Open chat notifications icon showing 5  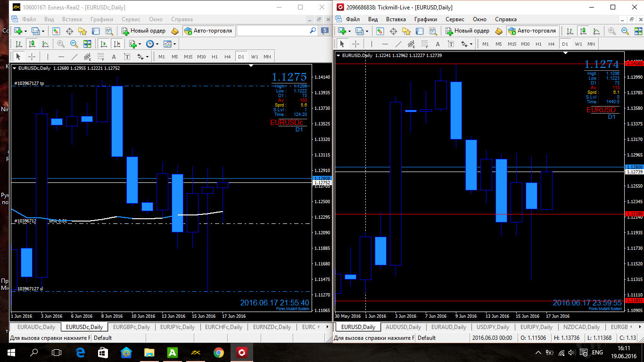click(x=325, y=31)
